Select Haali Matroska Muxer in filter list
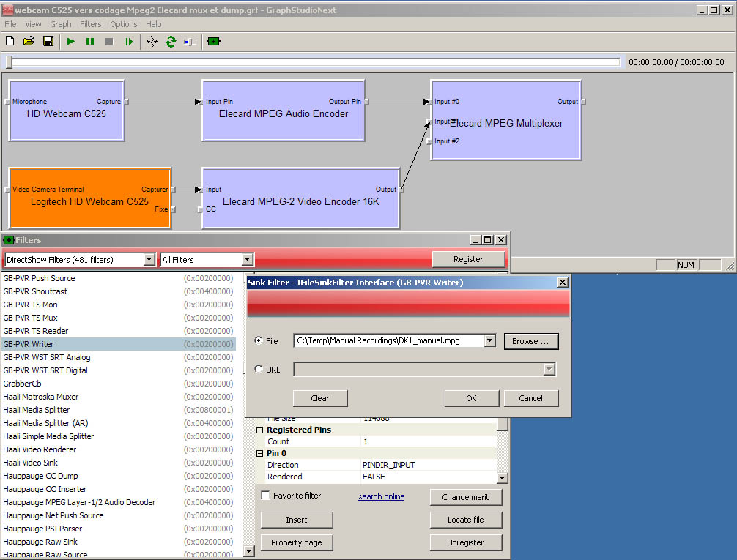Screen dimensions: 737x560 pos(119,397)
